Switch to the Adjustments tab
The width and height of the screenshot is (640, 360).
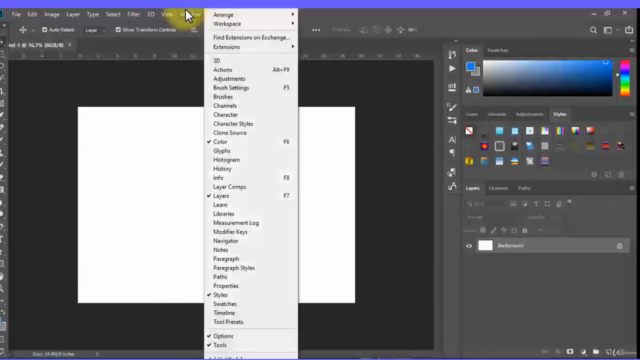tap(529, 114)
